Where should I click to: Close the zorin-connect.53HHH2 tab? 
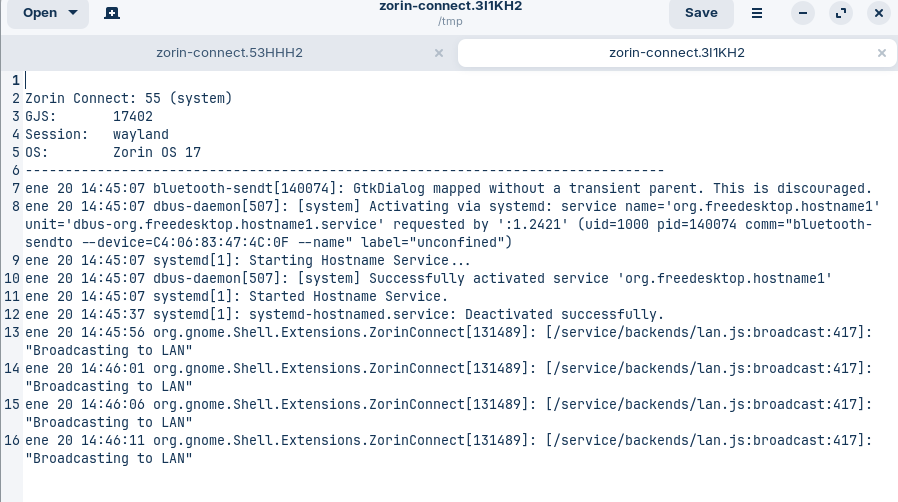(439, 53)
